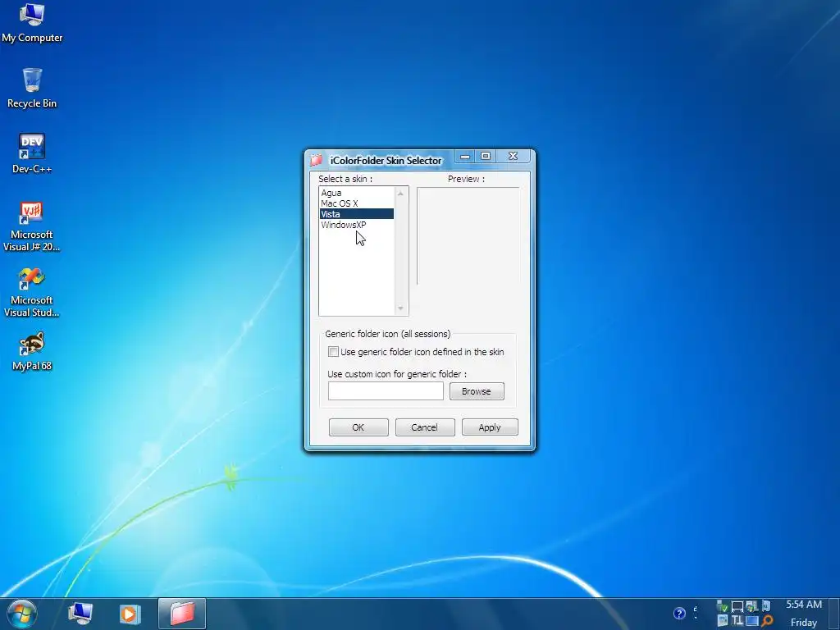Click the orange magnifier tray icon
Screen dimensions: 840x630
coord(767,620)
